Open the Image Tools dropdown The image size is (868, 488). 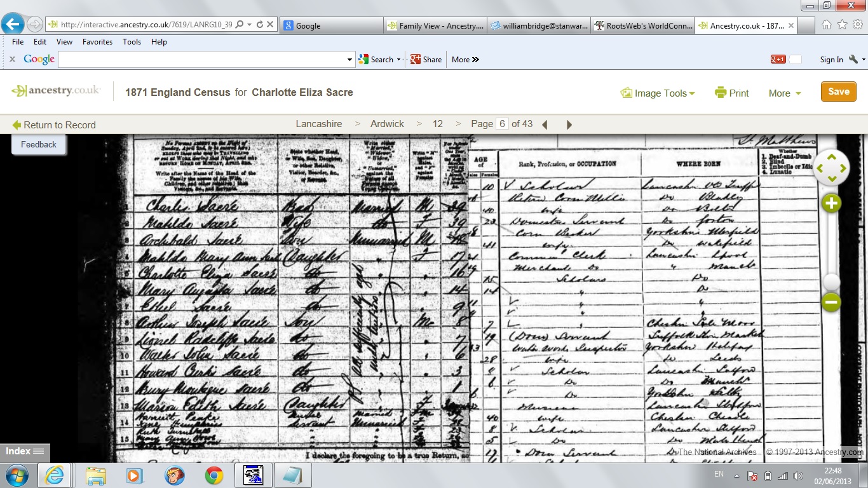(658, 93)
